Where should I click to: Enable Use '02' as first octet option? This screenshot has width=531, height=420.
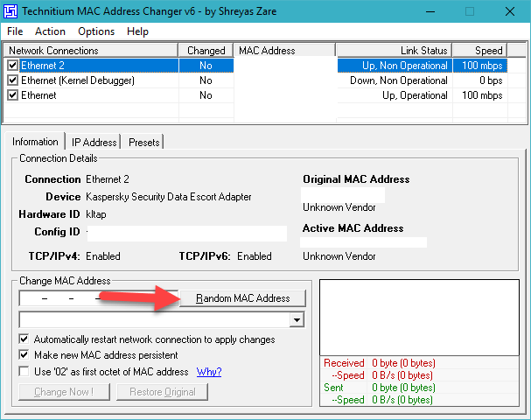coord(24,372)
